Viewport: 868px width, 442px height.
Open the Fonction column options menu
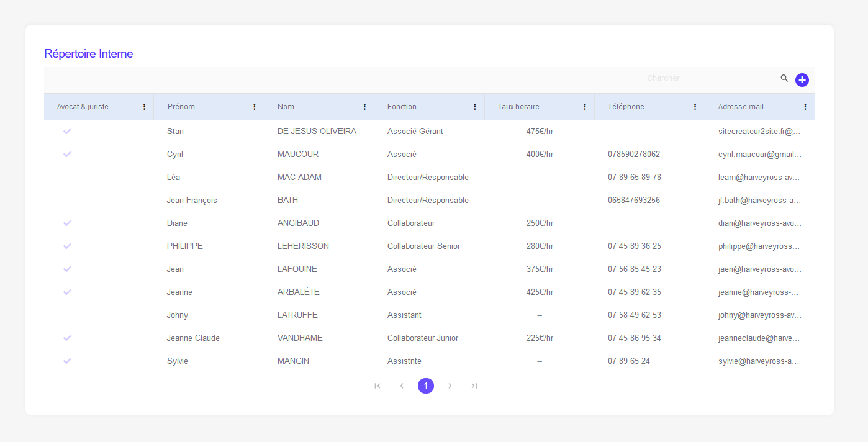[475, 107]
